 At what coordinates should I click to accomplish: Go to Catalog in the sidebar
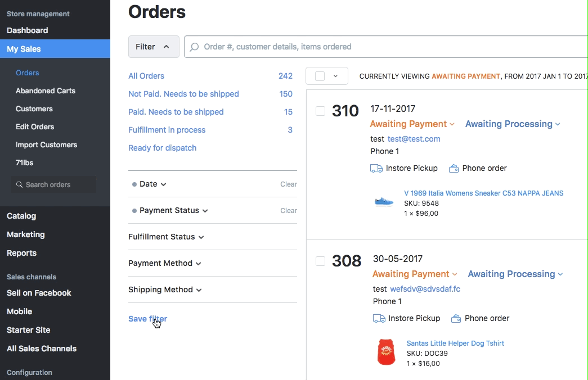coord(21,216)
